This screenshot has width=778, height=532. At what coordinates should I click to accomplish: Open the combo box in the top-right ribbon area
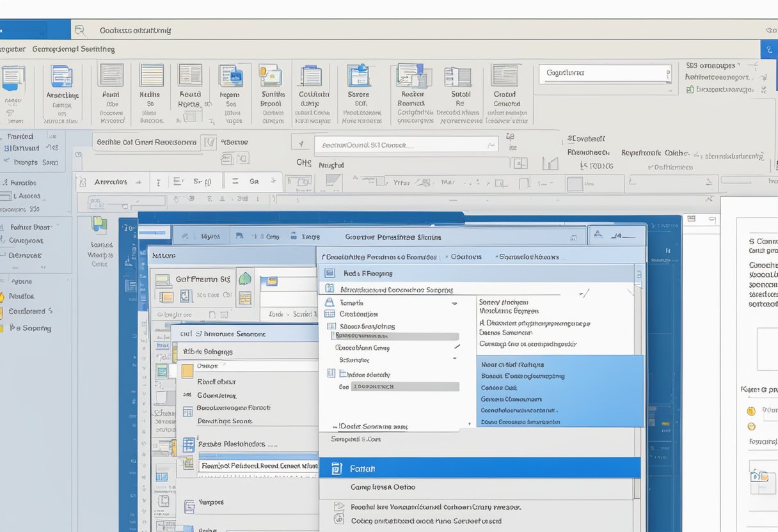point(605,72)
